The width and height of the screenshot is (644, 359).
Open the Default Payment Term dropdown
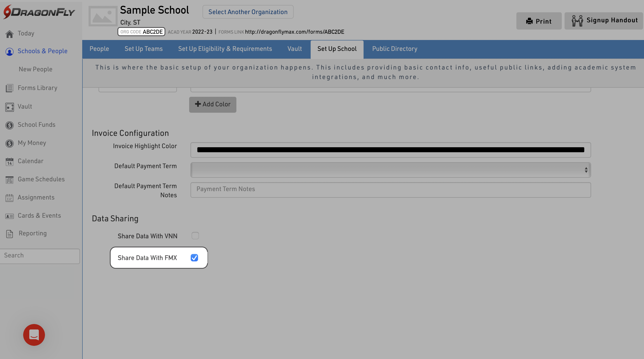[x=391, y=170]
